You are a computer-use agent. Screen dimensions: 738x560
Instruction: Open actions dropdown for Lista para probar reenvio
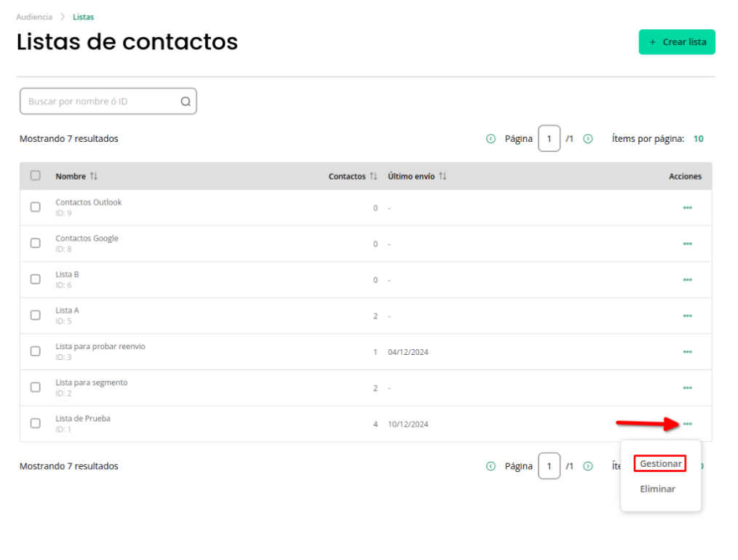687,352
